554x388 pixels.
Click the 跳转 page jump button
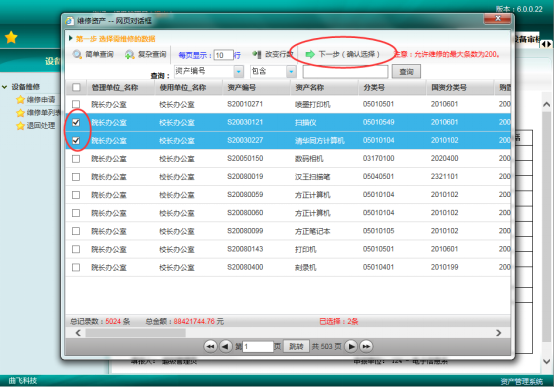[x=296, y=347]
